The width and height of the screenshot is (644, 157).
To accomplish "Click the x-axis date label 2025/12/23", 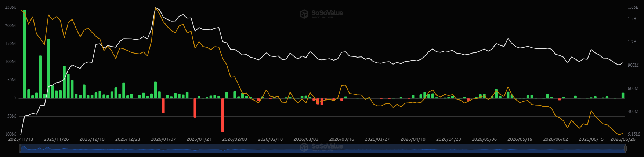I will coord(127,139).
